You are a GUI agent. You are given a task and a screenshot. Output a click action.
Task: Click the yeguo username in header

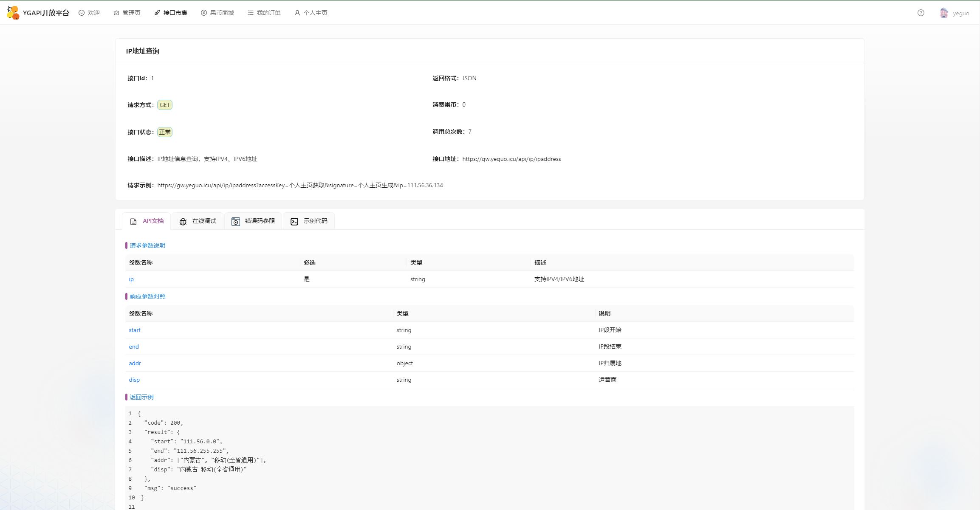click(x=961, y=13)
